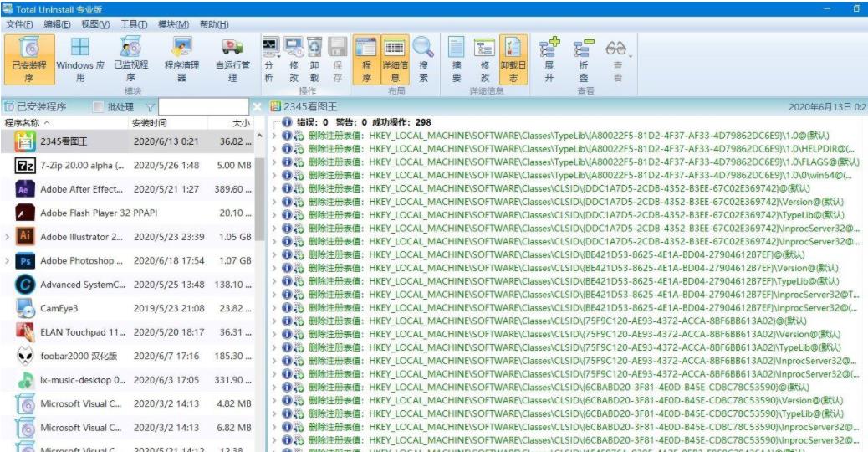Click the 错误: 0 警告: 0 summary line
868x452 pixels.
[x=364, y=122]
